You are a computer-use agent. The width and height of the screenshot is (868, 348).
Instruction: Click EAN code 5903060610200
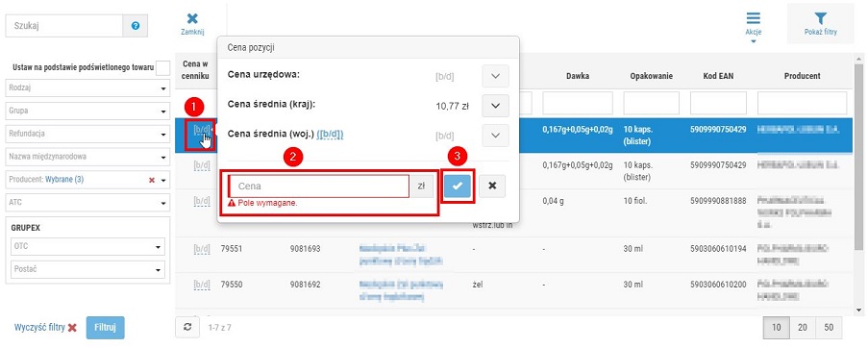719,285
